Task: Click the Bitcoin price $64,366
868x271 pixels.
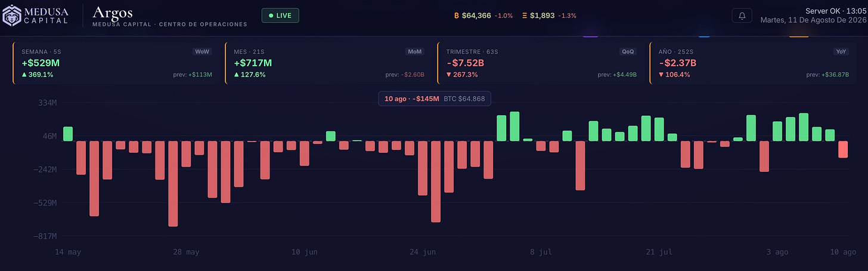Action: pyautogui.click(x=476, y=16)
